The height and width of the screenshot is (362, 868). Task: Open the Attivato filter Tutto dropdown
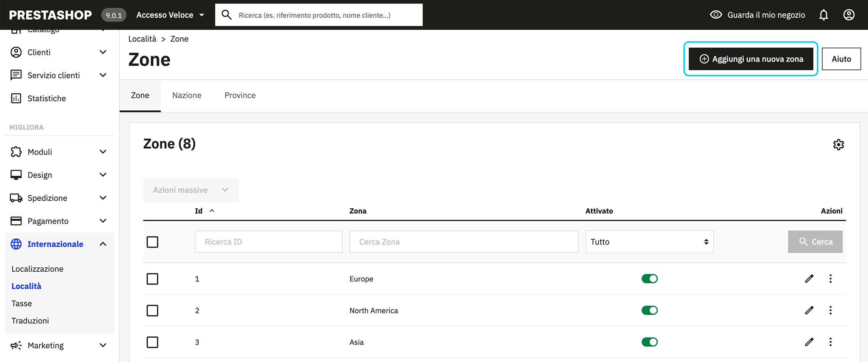(649, 242)
